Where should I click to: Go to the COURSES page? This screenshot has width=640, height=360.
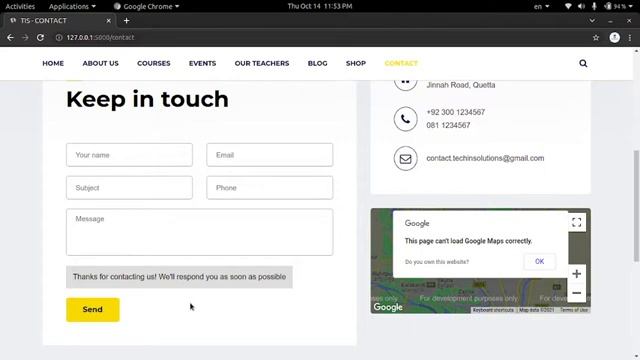[x=153, y=63]
